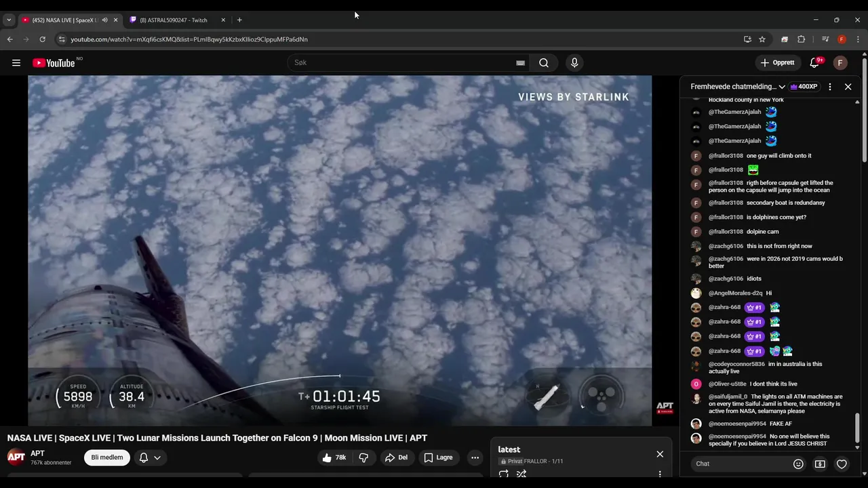The image size is (868, 488).
Task: Click the install app icon in address bar
Action: [x=747, y=39]
